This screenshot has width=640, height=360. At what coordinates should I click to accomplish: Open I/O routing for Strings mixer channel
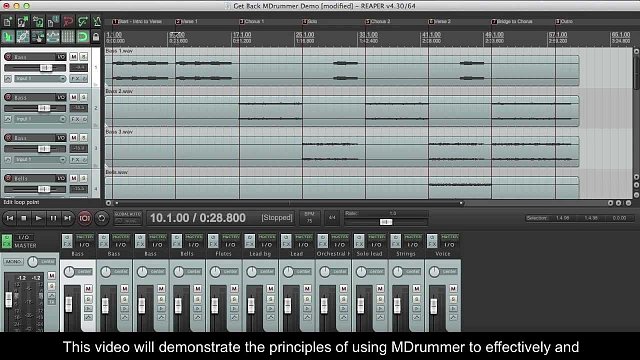pyautogui.click(x=413, y=245)
